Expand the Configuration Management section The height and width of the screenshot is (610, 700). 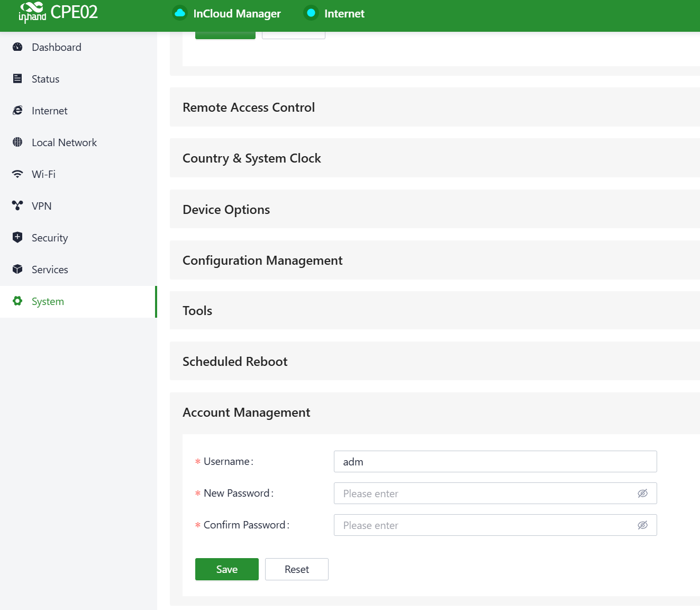click(x=262, y=261)
